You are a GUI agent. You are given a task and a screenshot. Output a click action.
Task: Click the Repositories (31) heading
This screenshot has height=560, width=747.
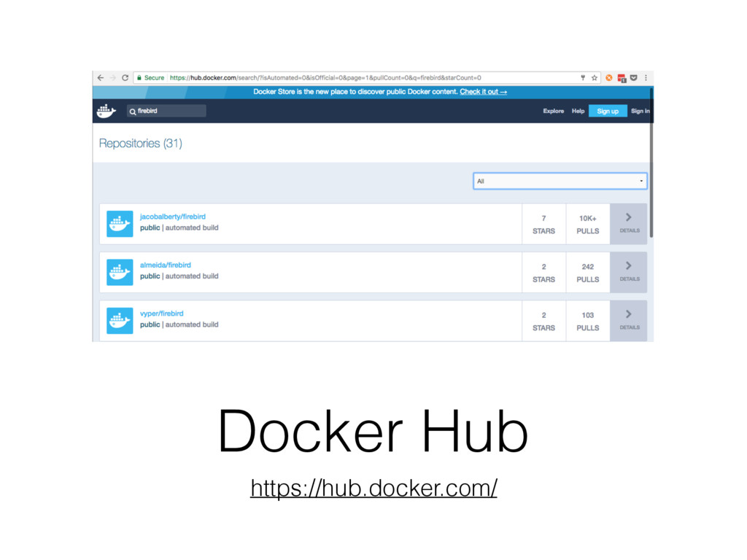click(x=141, y=144)
